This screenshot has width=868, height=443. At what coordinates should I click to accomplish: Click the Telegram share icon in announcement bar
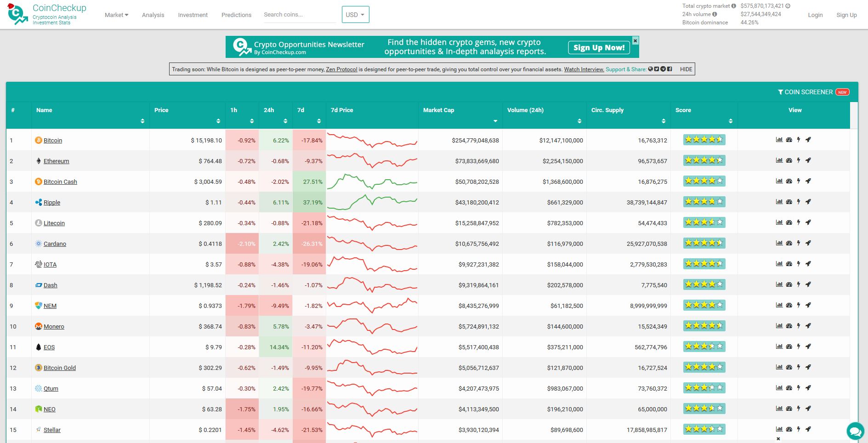click(x=663, y=69)
